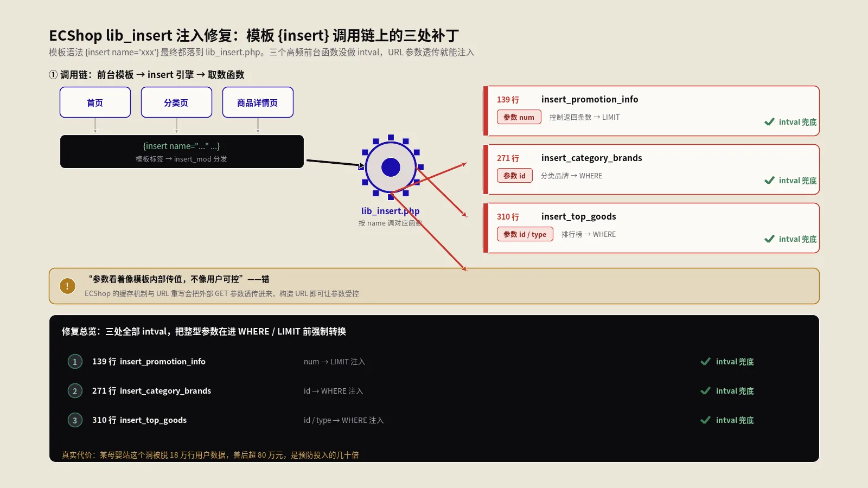868x488 pixels.
Task: Click 分类品牌 → WHERE description
Action: tap(571, 176)
